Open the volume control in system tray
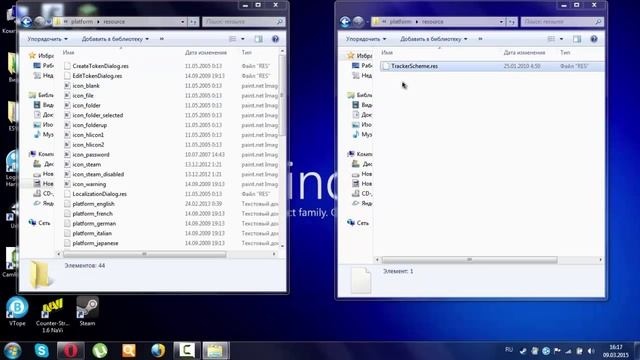The height and width of the screenshot is (360, 640). coord(591,351)
